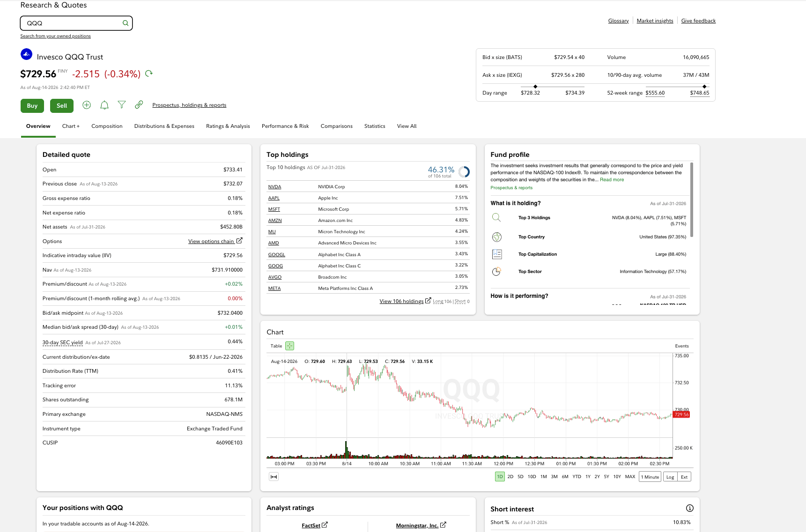Select the 1D chart range

pyautogui.click(x=500, y=477)
